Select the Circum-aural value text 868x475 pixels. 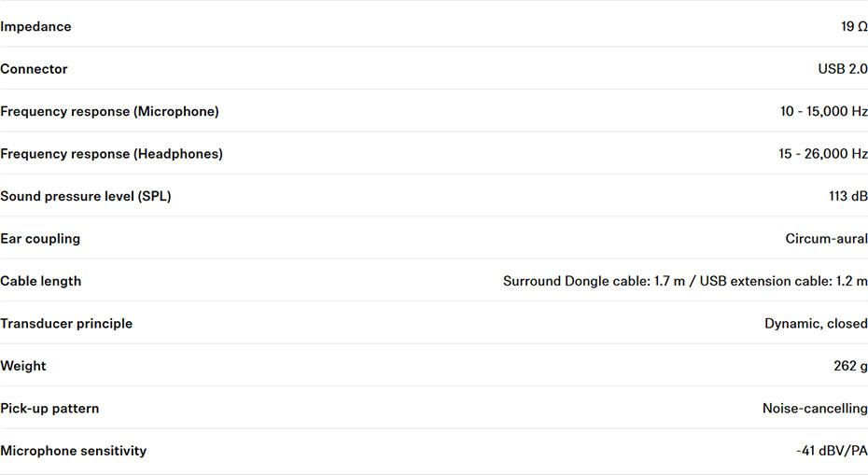click(x=827, y=239)
